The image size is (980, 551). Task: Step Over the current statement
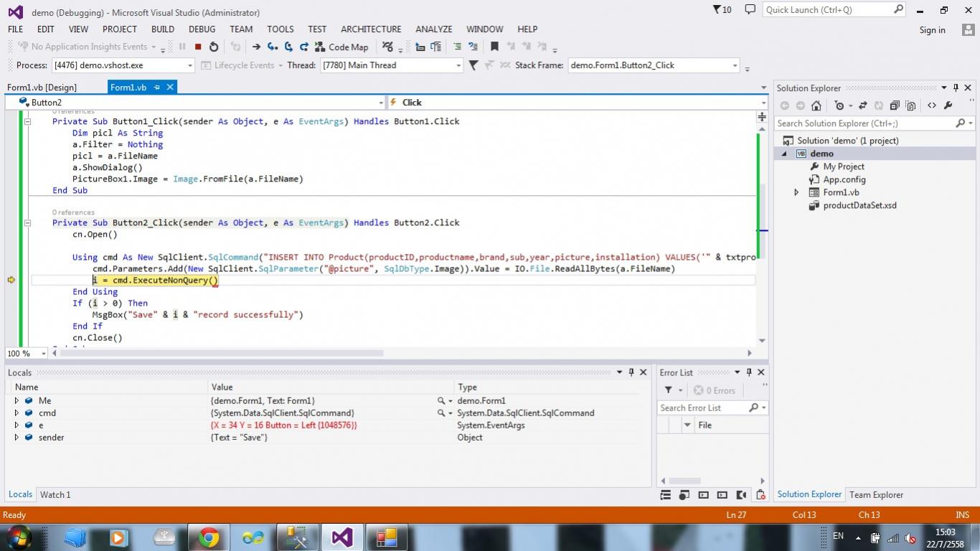tap(288, 47)
